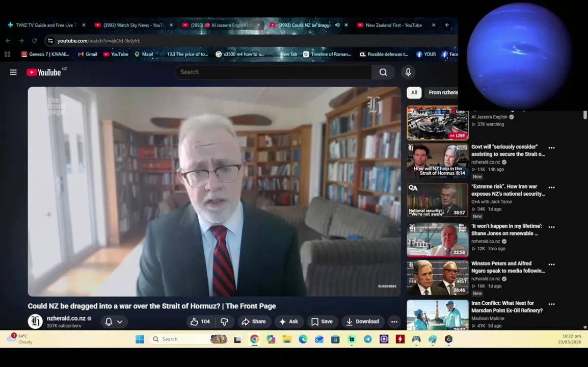Mute the playing tab via its speaker icon
Image resolution: width=588 pixels, height=367 pixels.
point(337,25)
